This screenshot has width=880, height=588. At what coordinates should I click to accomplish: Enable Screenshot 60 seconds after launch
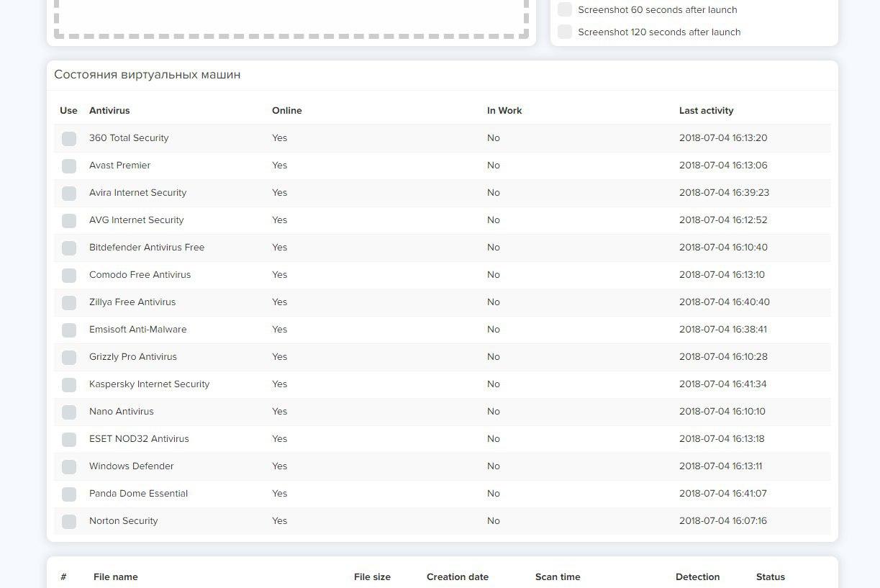tap(565, 10)
